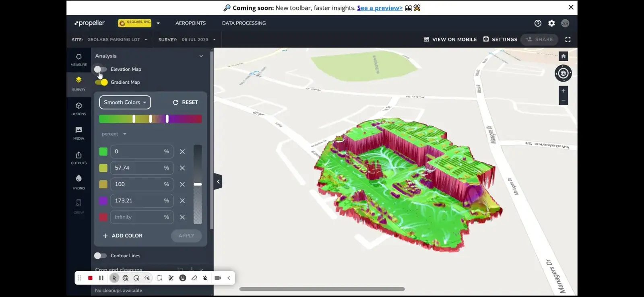Click the purple color swatch for 173.21%
The image size is (644, 297).
(x=103, y=201)
